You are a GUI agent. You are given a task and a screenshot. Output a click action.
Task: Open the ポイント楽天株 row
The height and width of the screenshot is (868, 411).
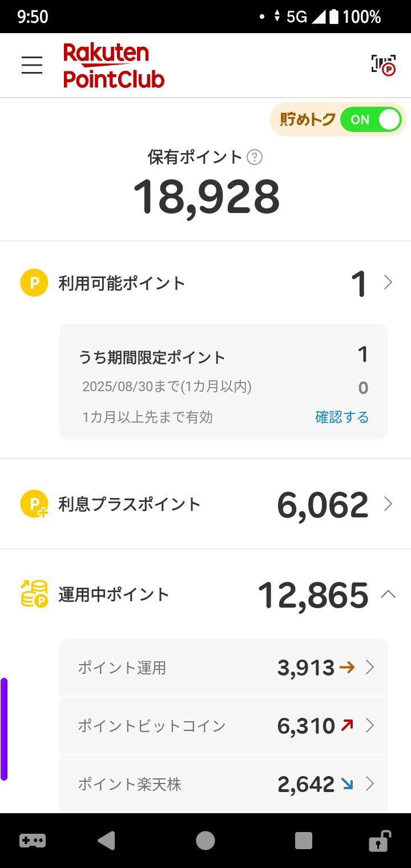point(224,784)
